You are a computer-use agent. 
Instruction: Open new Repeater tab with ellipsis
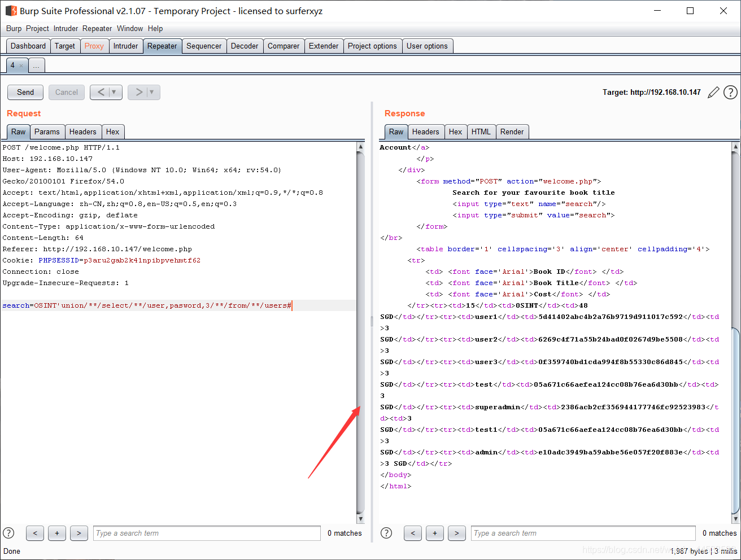[x=36, y=65]
